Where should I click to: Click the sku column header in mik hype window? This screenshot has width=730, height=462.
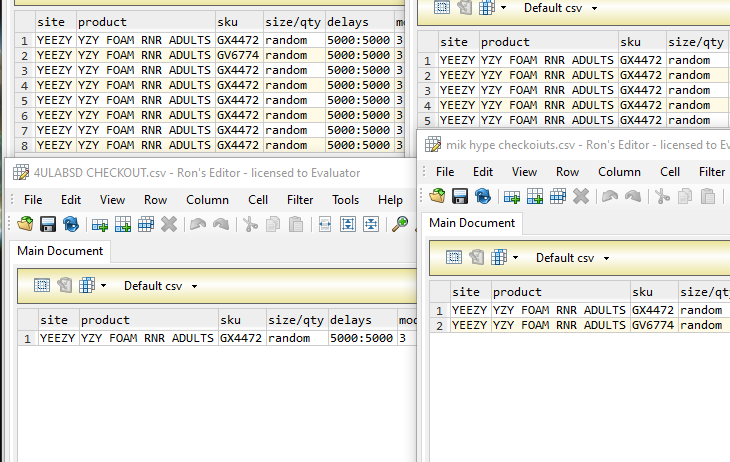[654, 292]
